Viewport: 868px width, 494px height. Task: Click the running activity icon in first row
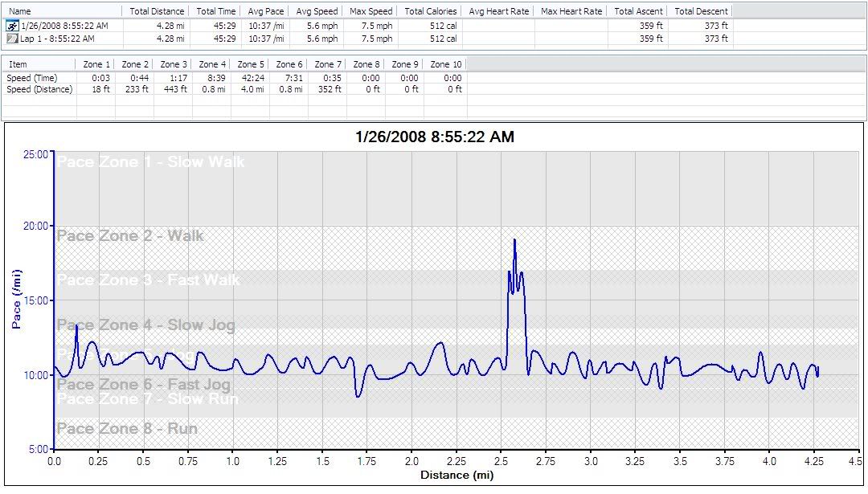(x=12, y=26)
